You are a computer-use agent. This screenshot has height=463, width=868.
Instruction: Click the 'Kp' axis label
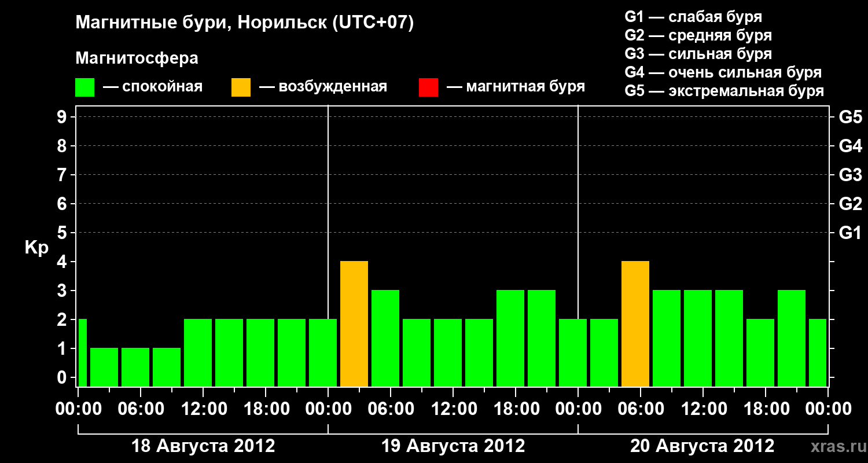tap(36, 248)
